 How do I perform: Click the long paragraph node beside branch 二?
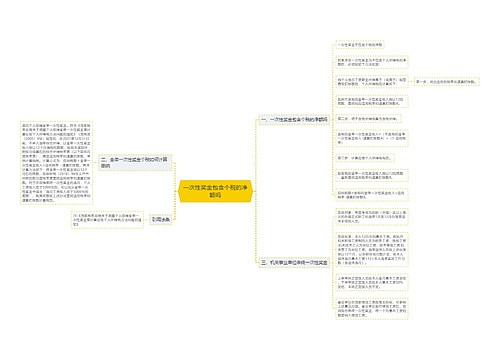[x=56, y=163]
